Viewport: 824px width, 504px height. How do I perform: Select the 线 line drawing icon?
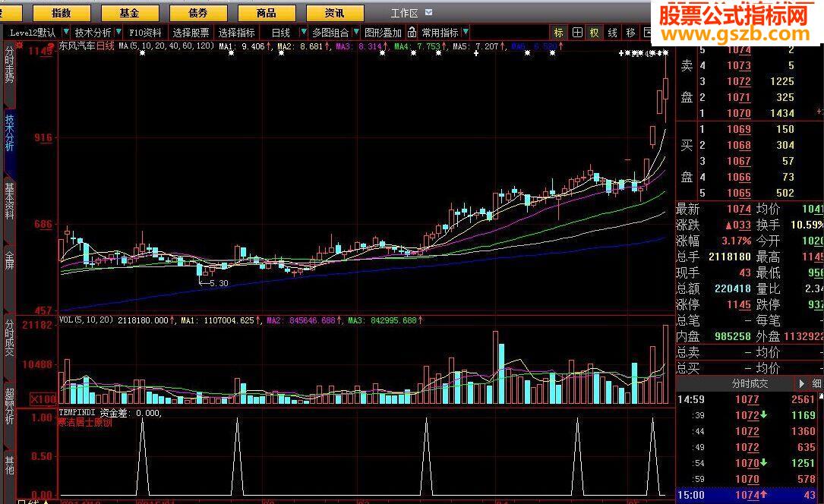tap(613, 33)
